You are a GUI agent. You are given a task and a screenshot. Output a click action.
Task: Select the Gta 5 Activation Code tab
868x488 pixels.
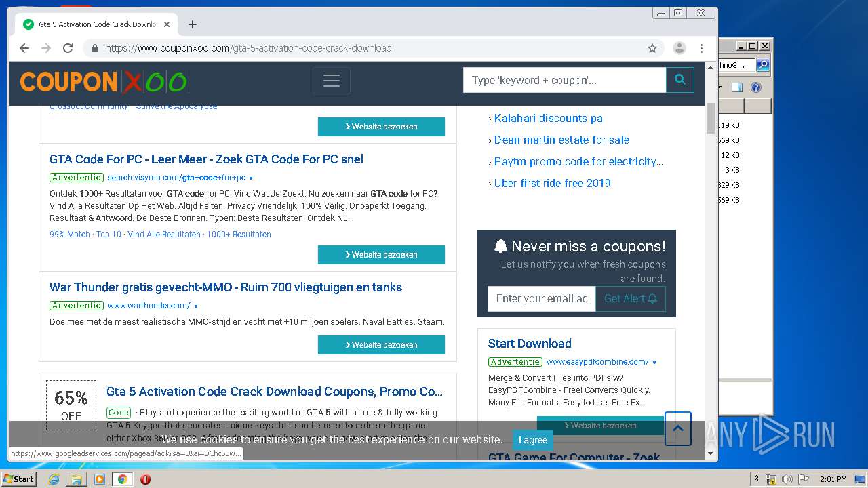pyautogui.click(x=95, y=24)
